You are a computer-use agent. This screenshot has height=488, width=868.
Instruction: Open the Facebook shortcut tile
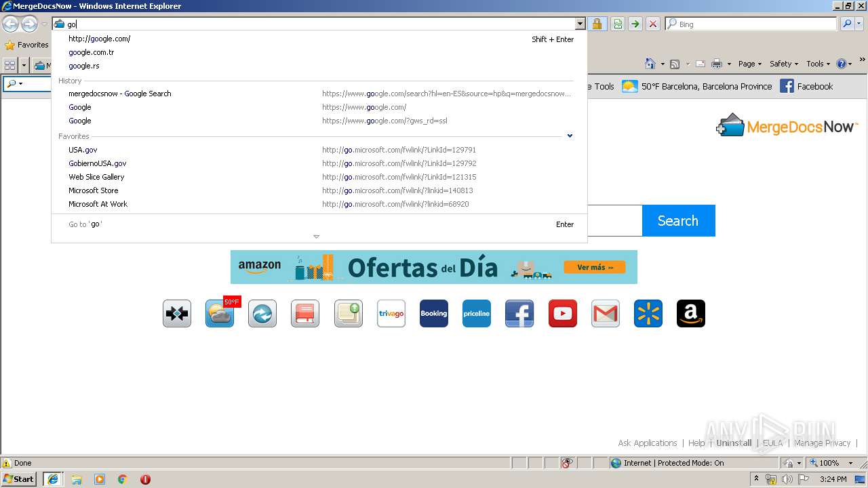pos(519,314)
